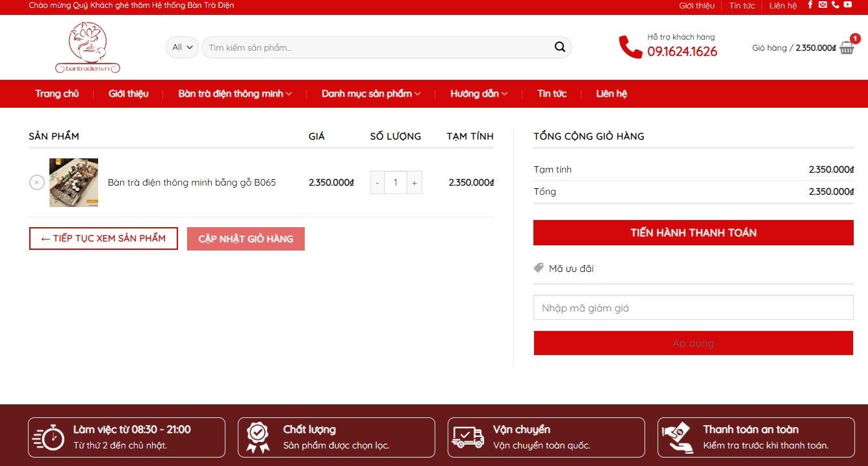Click the search magnifier icon

click(559, 47)
